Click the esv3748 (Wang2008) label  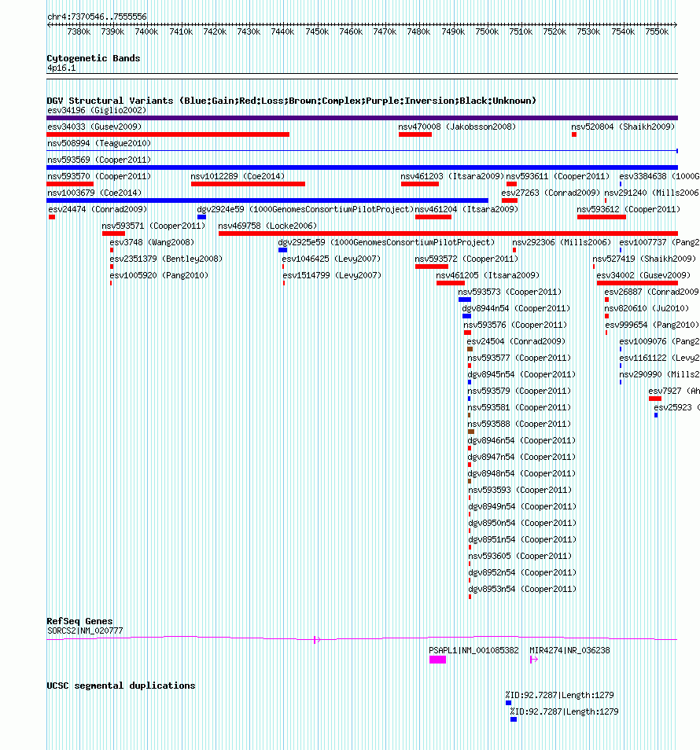pos(152,242)
